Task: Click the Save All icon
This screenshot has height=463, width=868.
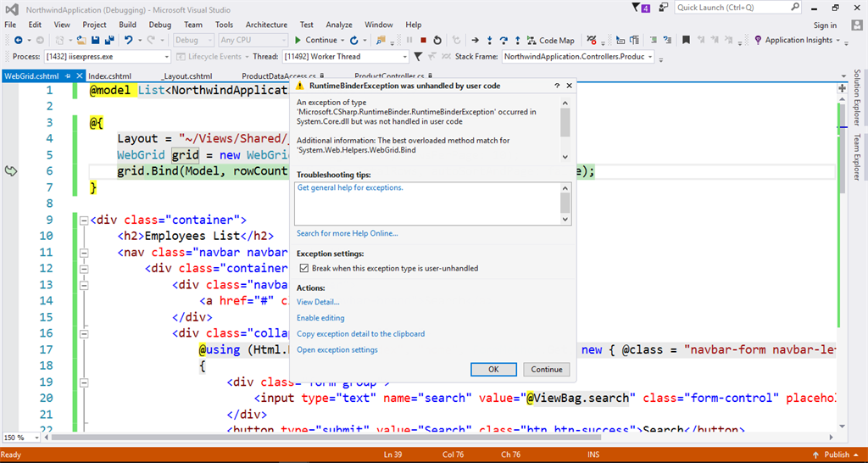Action: (109, 40)
